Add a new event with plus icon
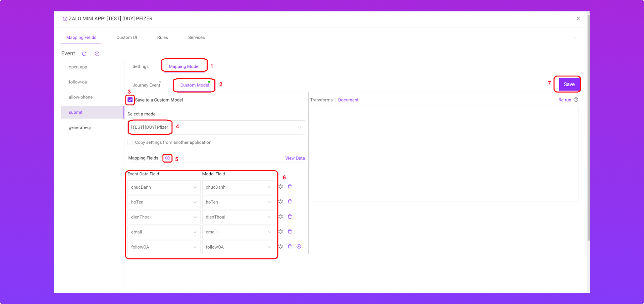644x304 pixels. (x=97, y=54)
